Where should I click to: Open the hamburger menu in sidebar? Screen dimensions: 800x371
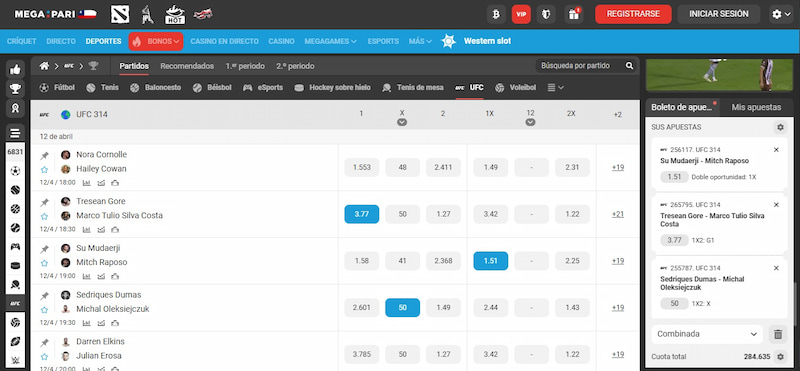tap(15, 133)
